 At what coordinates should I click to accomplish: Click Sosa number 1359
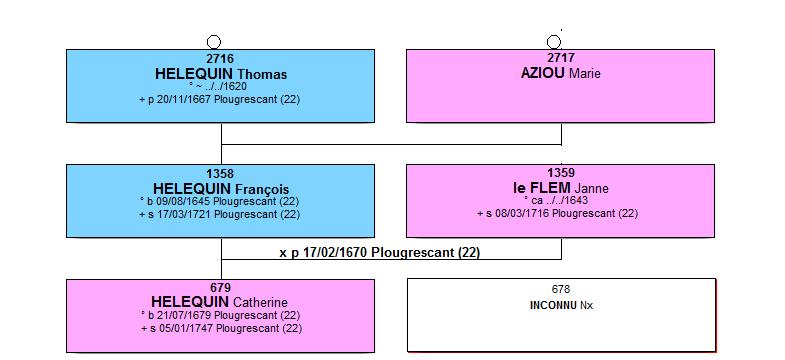[x=561, y=173]
